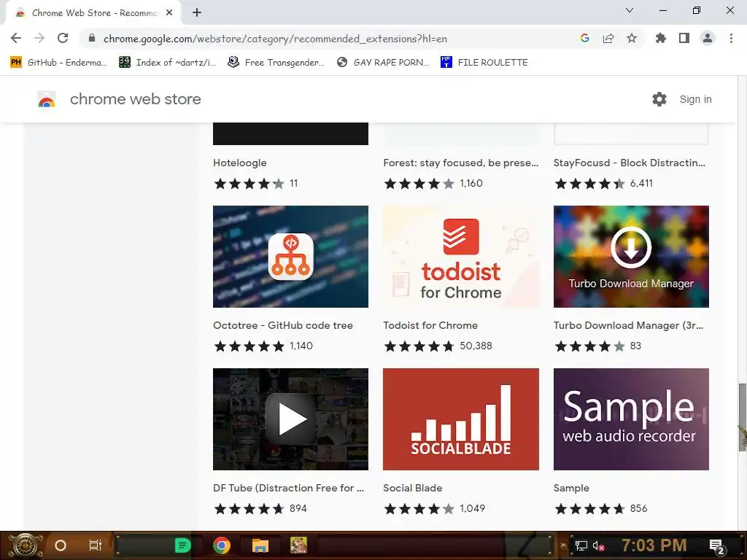Share this page icon
747x560 pixels.
pyautogui.click(x=608, y=38)
